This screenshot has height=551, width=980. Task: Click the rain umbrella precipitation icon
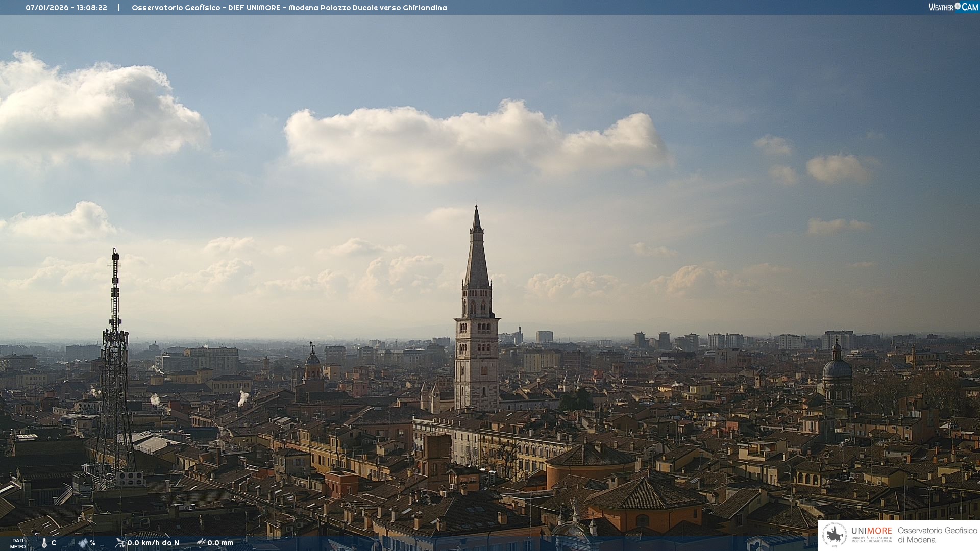[201, 543]
